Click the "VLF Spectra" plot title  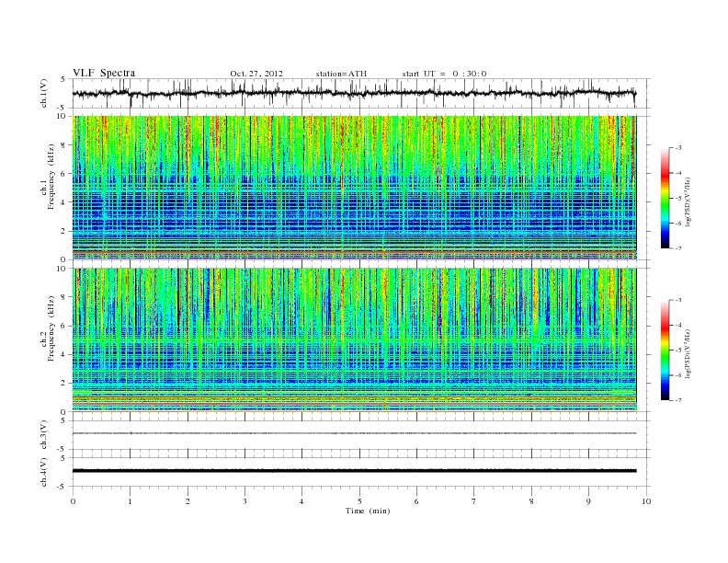pyautogui.click(x=104, y=73)
